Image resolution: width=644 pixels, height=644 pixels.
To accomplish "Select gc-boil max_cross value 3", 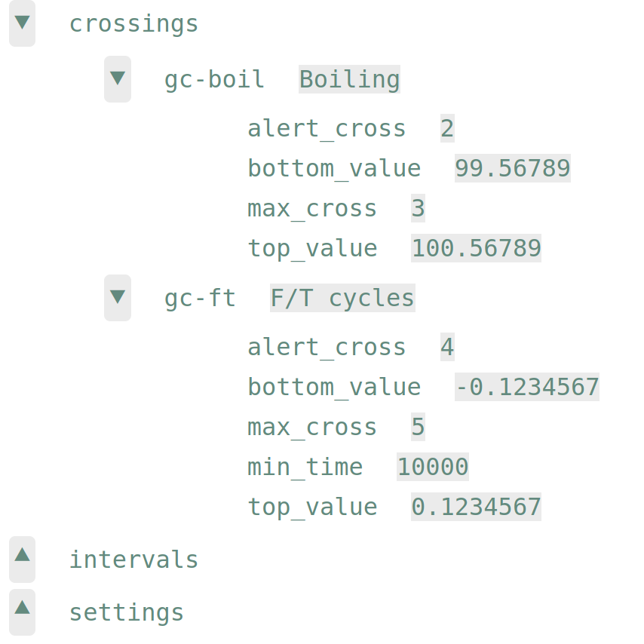I will (418, 208).
